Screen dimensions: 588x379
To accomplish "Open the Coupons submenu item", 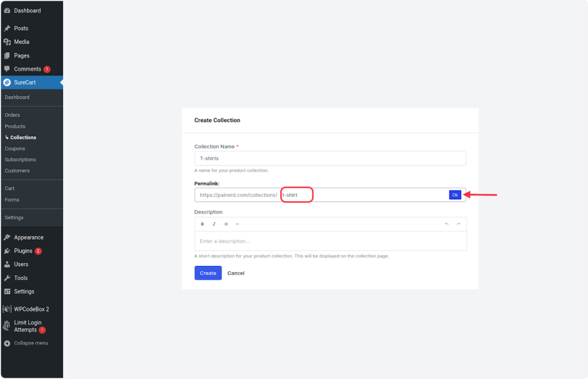I will click(x=15, y=149).
